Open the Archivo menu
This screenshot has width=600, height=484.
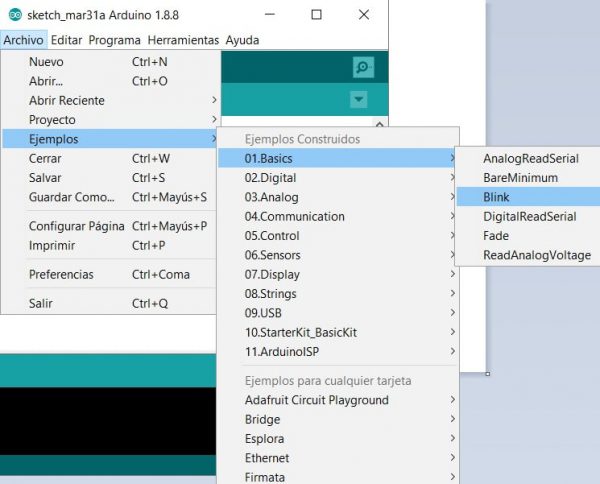(x=23, y=40)
